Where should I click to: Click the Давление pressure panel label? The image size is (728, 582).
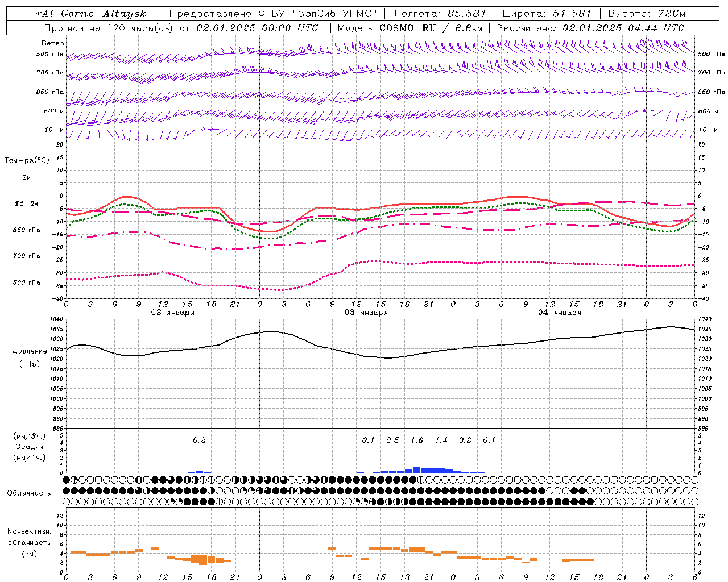tap(30, 351)
